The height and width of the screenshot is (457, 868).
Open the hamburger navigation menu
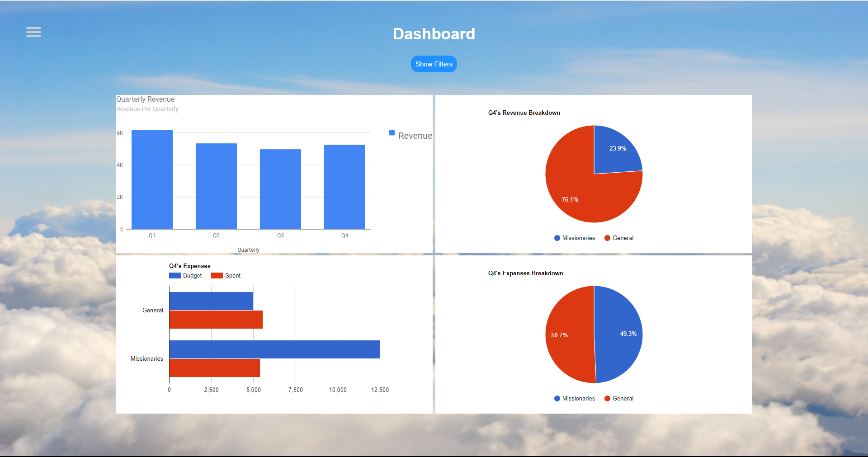pos(33,32)
